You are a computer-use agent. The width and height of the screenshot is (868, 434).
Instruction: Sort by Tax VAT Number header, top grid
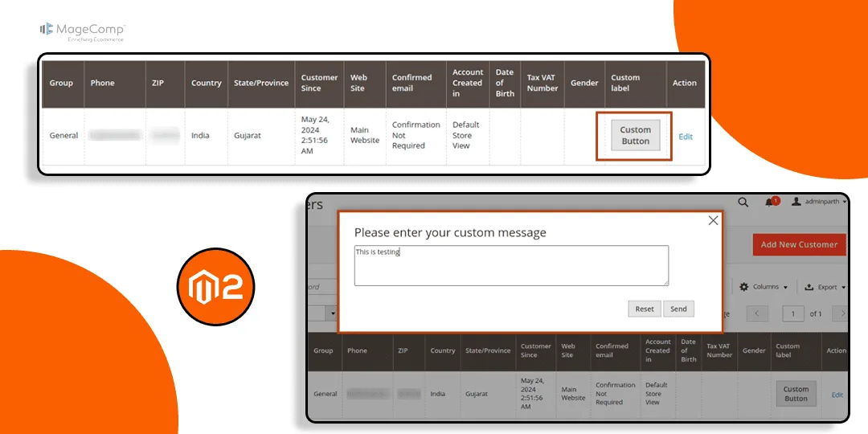[x=542, y=84]
